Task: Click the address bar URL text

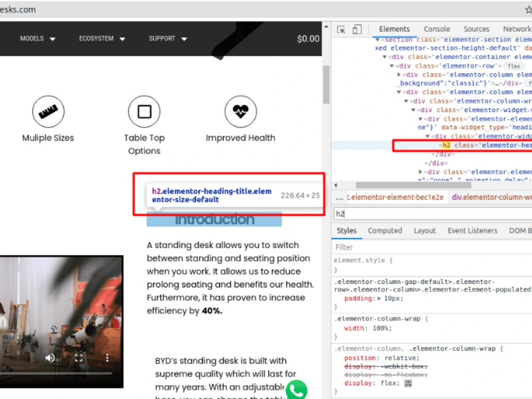Action: 18,10
